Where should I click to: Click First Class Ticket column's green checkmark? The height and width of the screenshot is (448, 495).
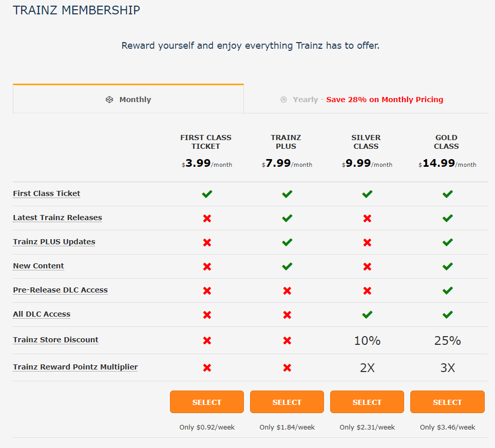coord(207,193)
